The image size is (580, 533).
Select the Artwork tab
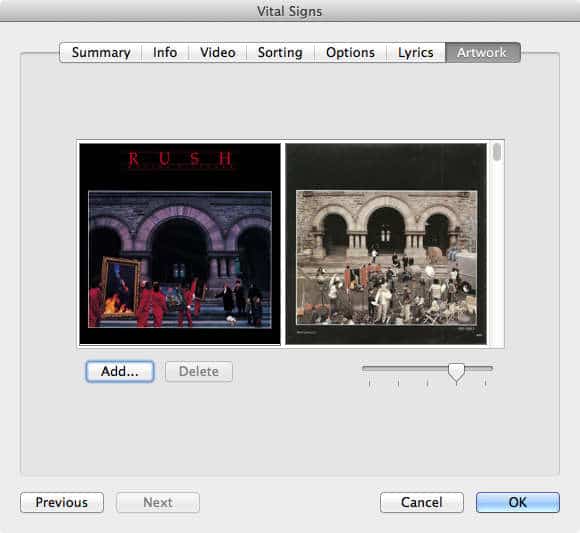click(x=483, y=53)
